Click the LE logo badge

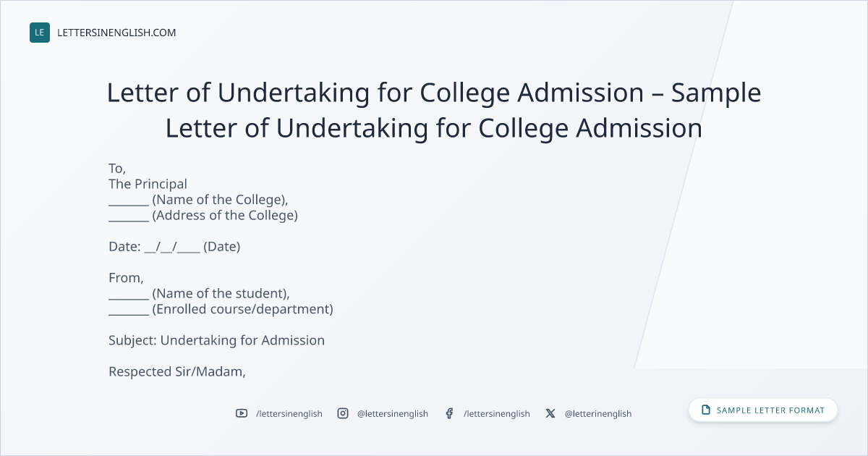[40, 33]
